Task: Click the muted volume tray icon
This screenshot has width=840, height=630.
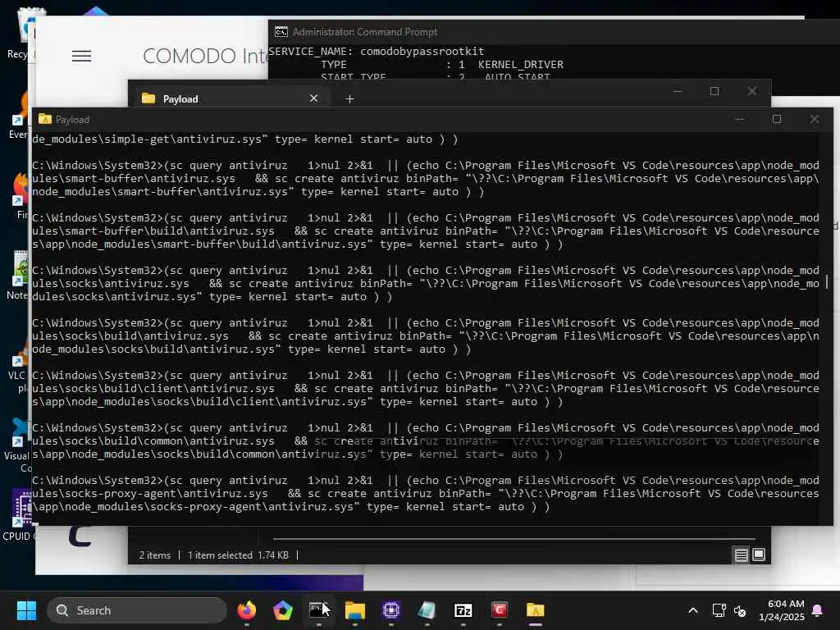Action: click(x=740, y=610)
